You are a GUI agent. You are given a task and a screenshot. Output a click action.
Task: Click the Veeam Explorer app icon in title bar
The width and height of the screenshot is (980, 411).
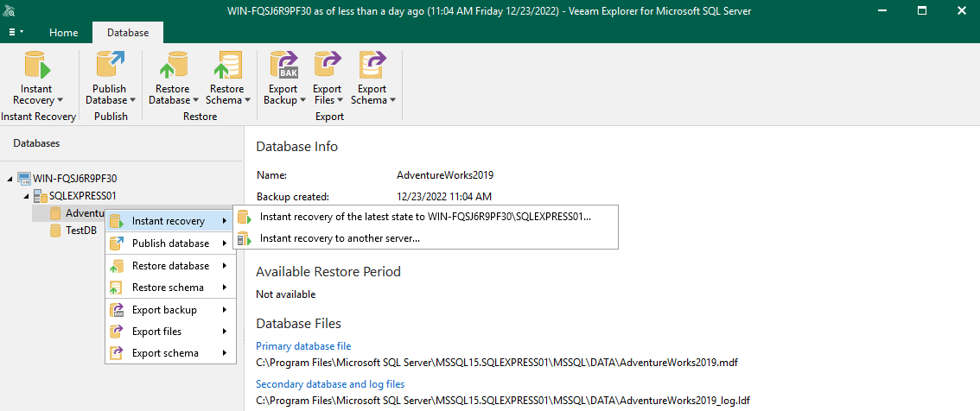click(10, 10)
